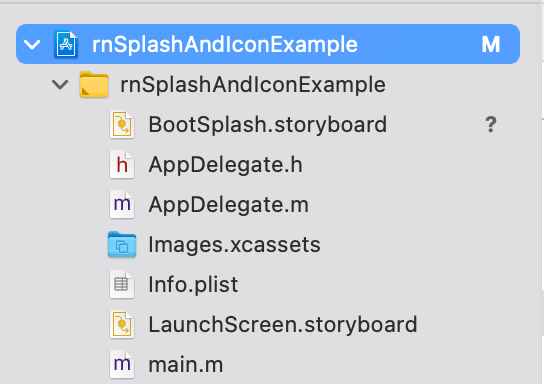Click the main.m file icon

[x=122, y=364]
